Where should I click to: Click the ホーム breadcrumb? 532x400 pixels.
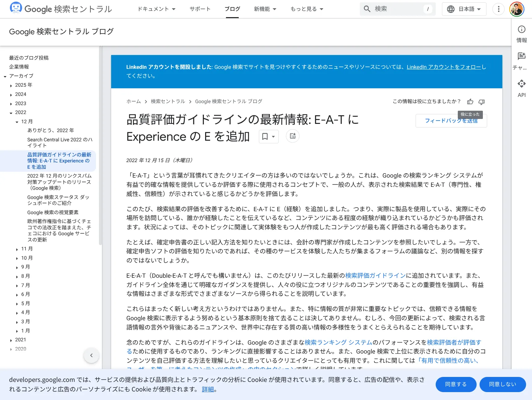pos(134,101)
